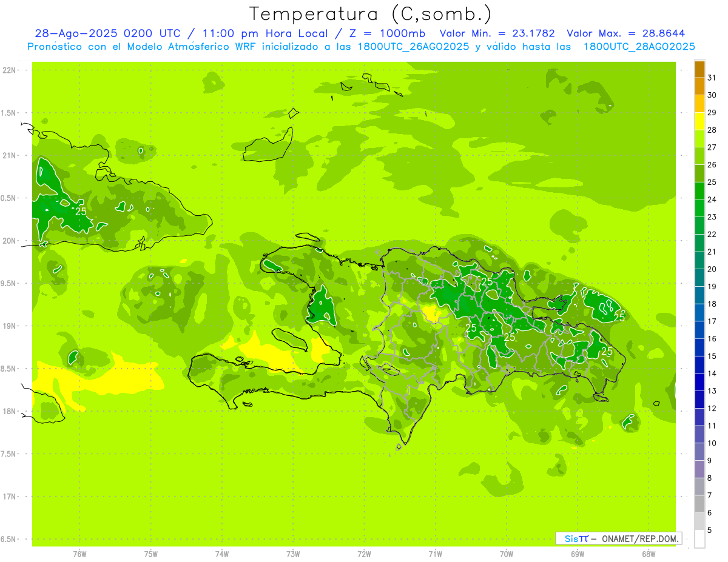Click the teal colorbar swatch between 19 and 20
This screenshot has height=562, width=728.
click(699, 278)
